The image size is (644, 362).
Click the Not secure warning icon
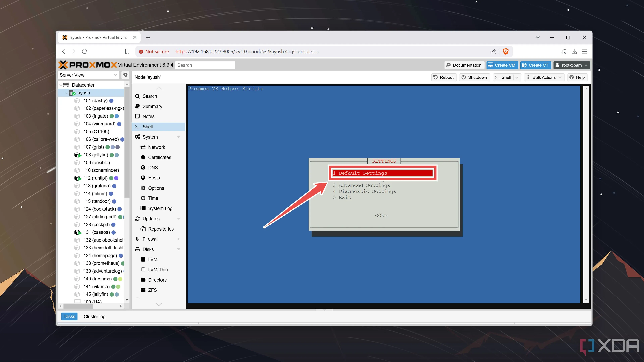pos(141,51)
